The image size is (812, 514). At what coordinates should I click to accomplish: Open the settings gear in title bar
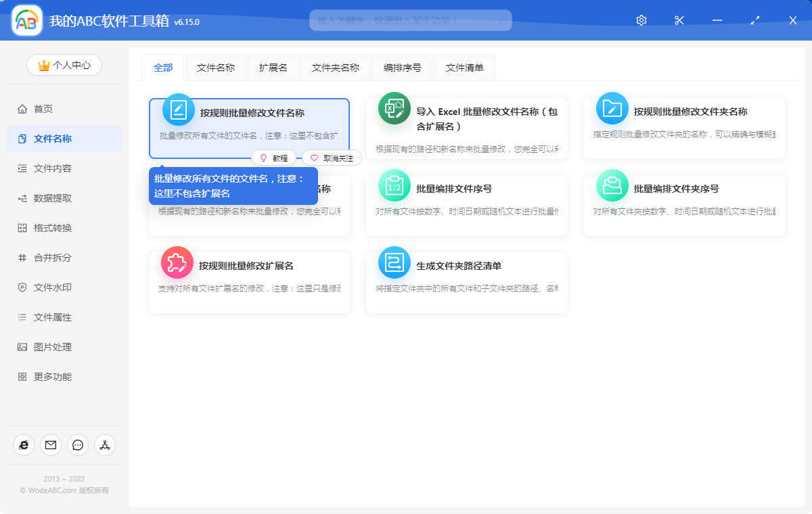click(641, 20)
